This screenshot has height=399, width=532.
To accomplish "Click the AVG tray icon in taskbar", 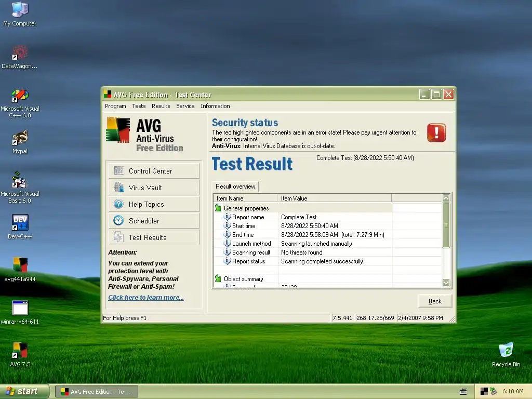I will click(484, 392).
